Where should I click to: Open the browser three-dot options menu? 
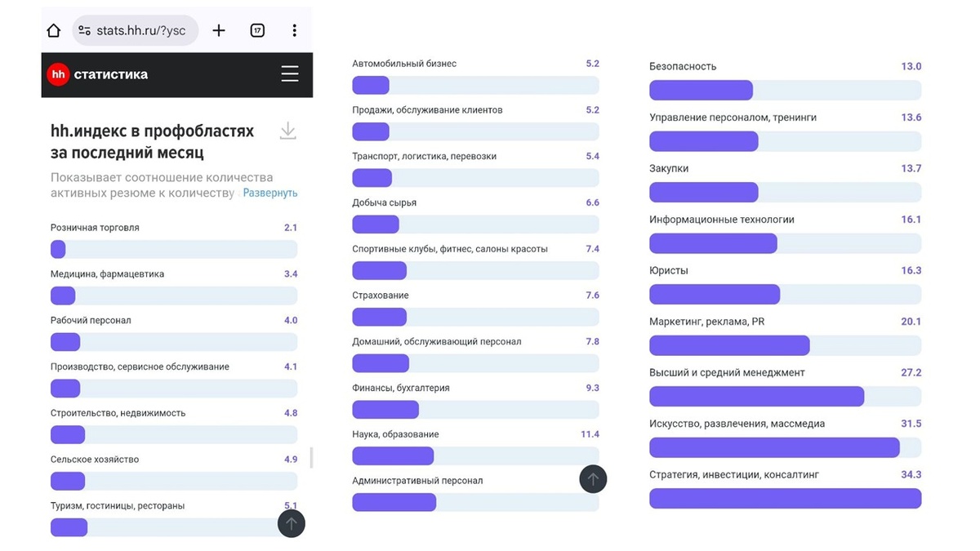[295, 29]
